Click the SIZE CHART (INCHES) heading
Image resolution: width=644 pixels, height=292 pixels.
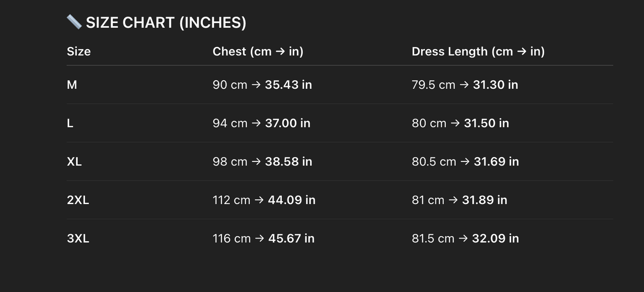point(166,23)
